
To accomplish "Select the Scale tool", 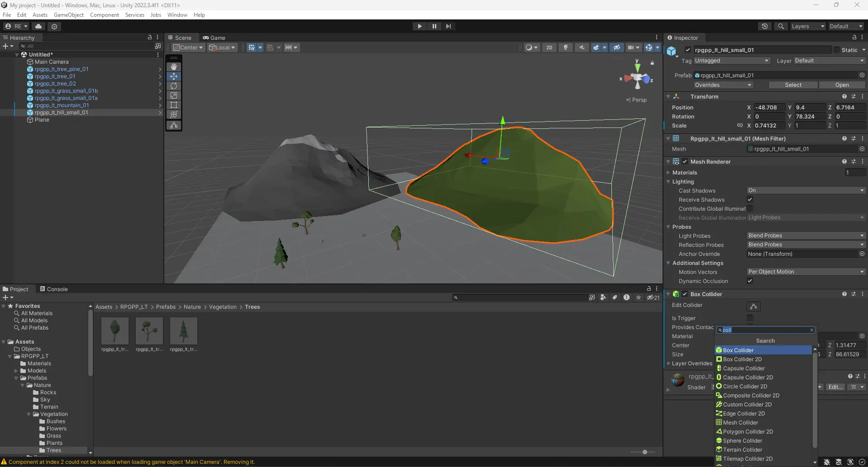I will pyautogui.click(x=174, y=95).
